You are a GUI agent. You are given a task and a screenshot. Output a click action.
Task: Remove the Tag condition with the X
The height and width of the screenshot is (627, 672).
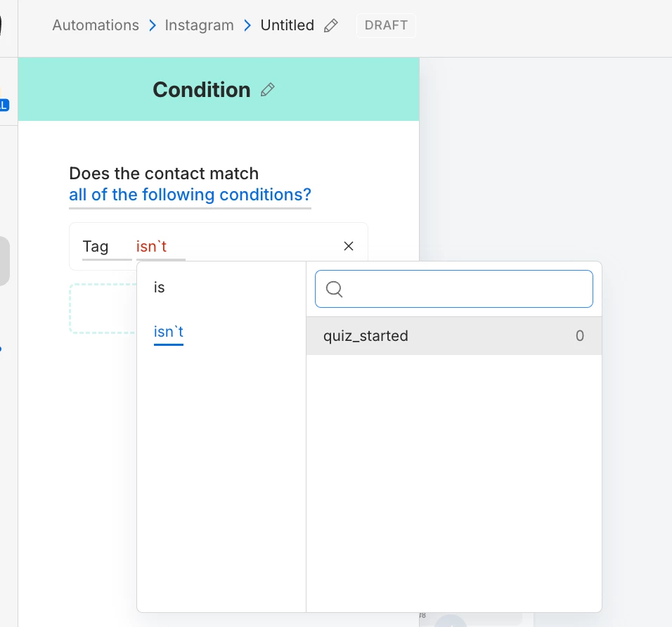(x=349, y=246)
